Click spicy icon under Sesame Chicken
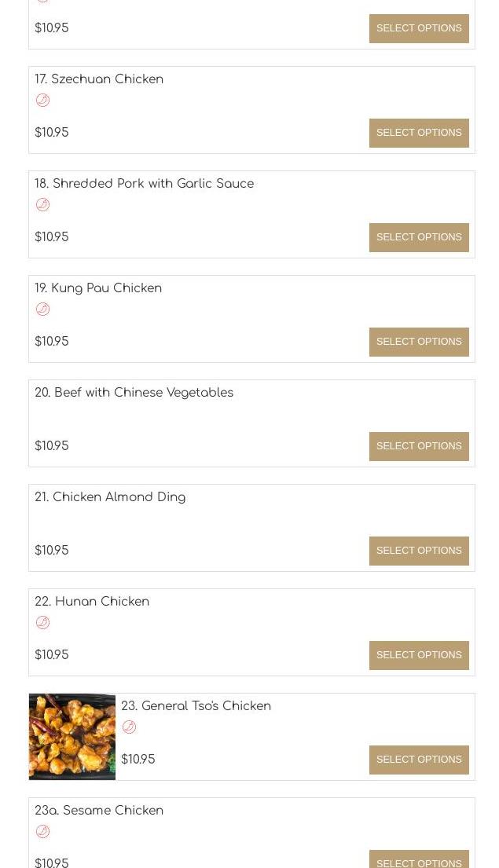499x868 pixels. click(x=42, y=832)
